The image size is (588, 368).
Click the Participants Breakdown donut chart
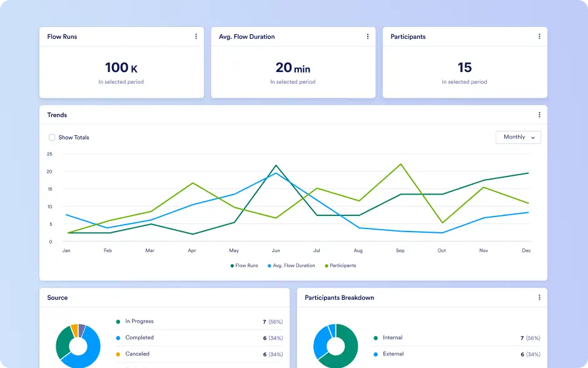pyautogui.click(x=336, y=346)
